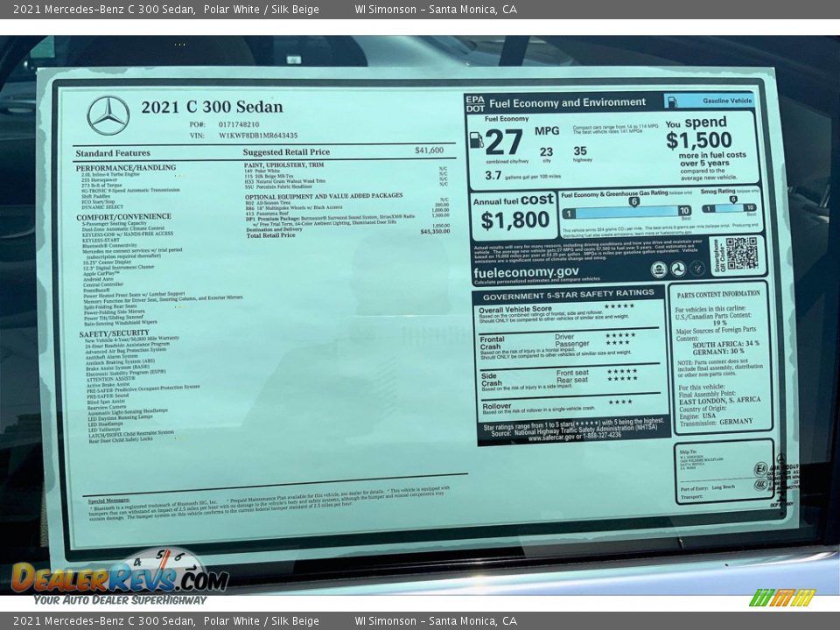The width and height of the screenshot is (840, 630).
Task: Click the ATTENTION ASSIST feature
Action: 111,379
